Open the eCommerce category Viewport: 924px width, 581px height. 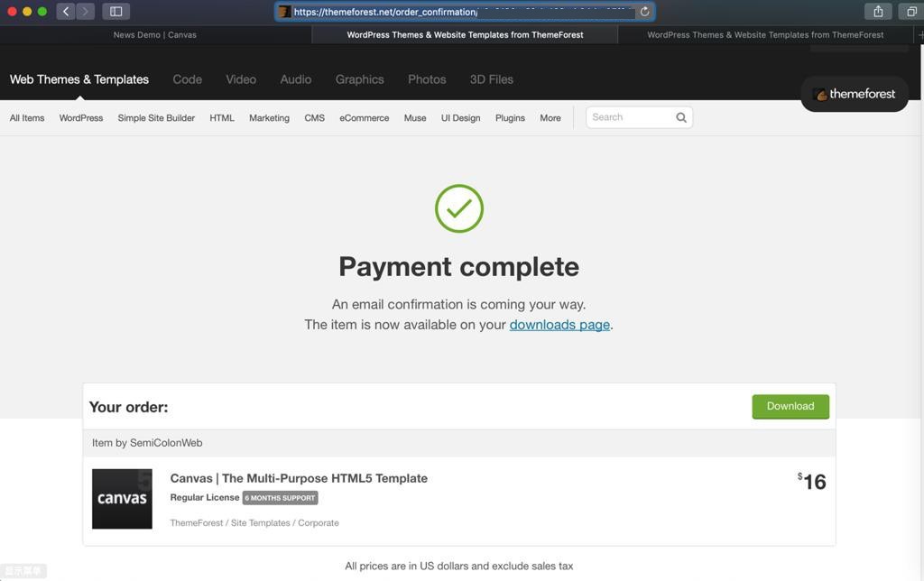pyautogui.click(x=365, y=118)
